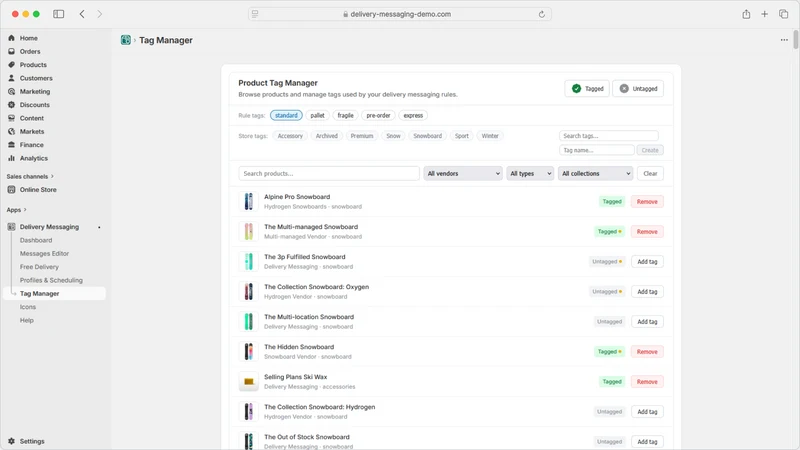The height and width of the screenshot is (450, 800).
Task: Click the Alpine Pro Snowboard thumbnail
Action: (248, 201)
